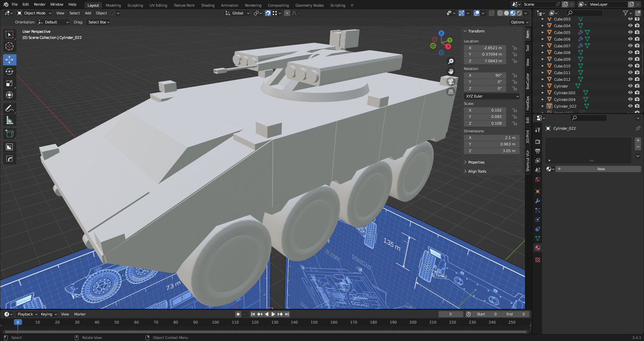Click the End frame input field
Screen dimensions: 644x341
[x=516, y=314]
